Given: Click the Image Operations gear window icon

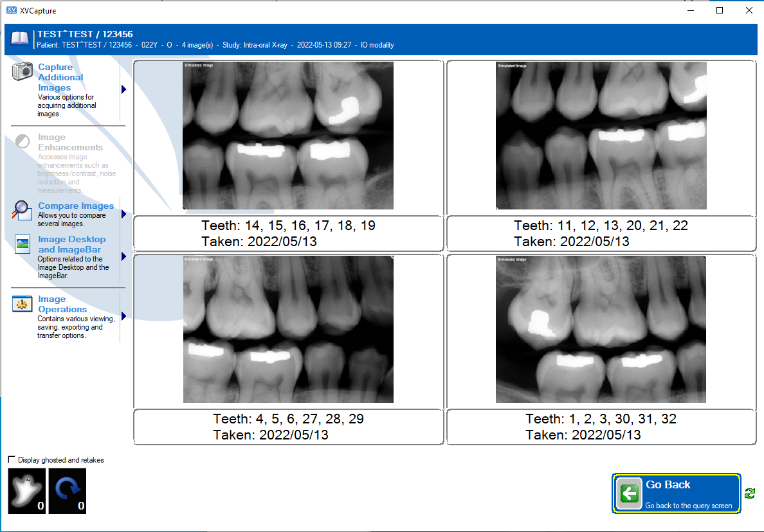Looking at the screenshot, I should [x=23, y=304].
